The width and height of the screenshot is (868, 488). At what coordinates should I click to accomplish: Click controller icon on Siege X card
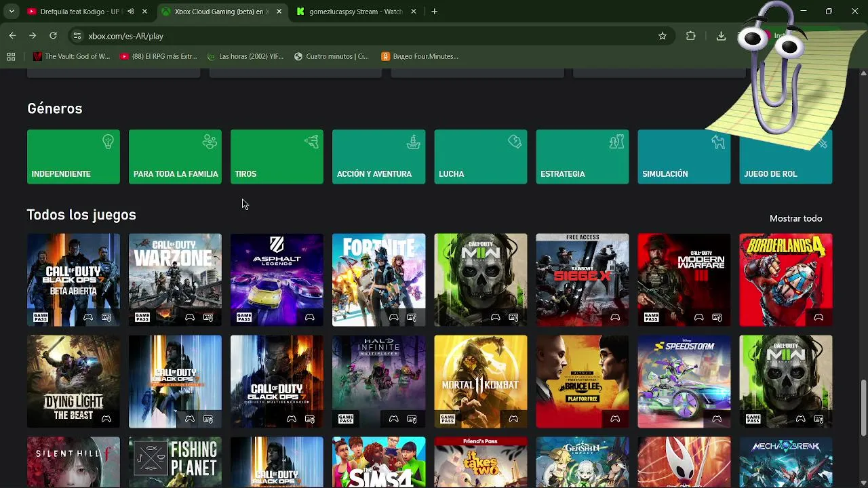point(615,317)
